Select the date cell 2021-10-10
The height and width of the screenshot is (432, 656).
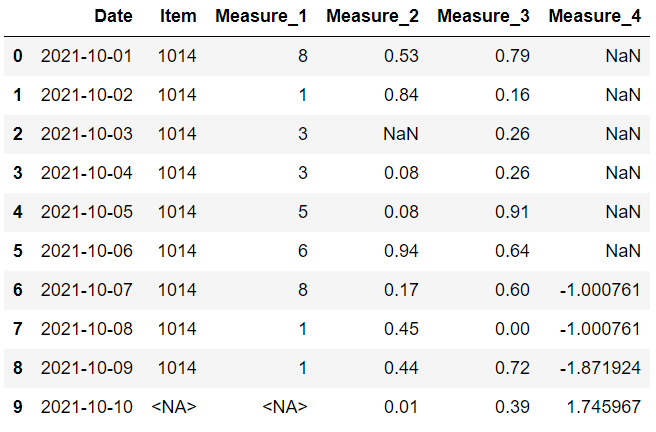[87, 407]
